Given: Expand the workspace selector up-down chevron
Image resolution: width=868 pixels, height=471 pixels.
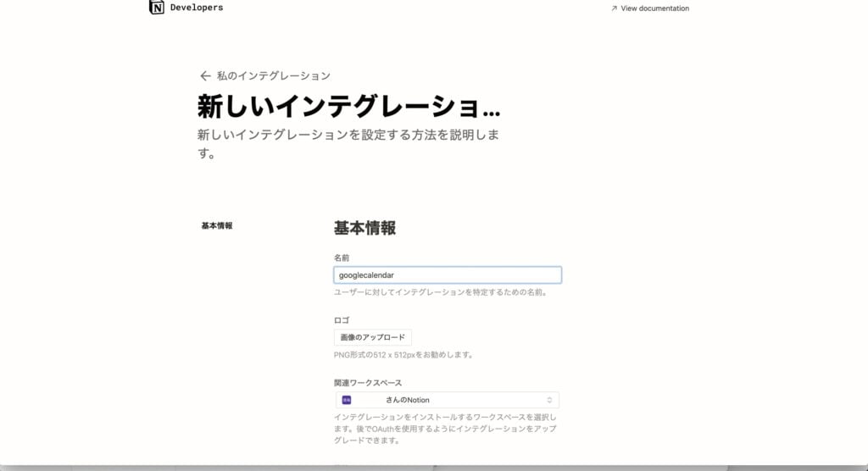Looking at the screenshot, I should (548, 400).
